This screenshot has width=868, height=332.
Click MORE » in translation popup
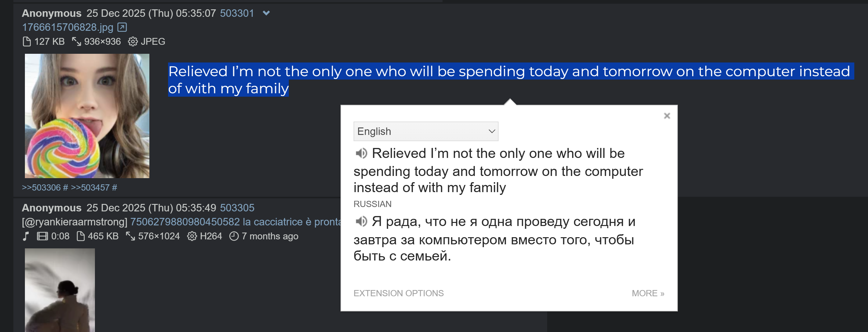[x=648, y=293]
